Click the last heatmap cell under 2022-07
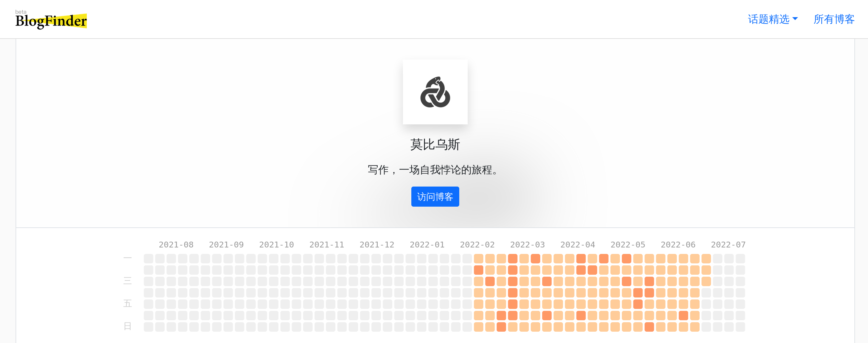The height and width of the screenshot is (343, 868). [740, 326]
